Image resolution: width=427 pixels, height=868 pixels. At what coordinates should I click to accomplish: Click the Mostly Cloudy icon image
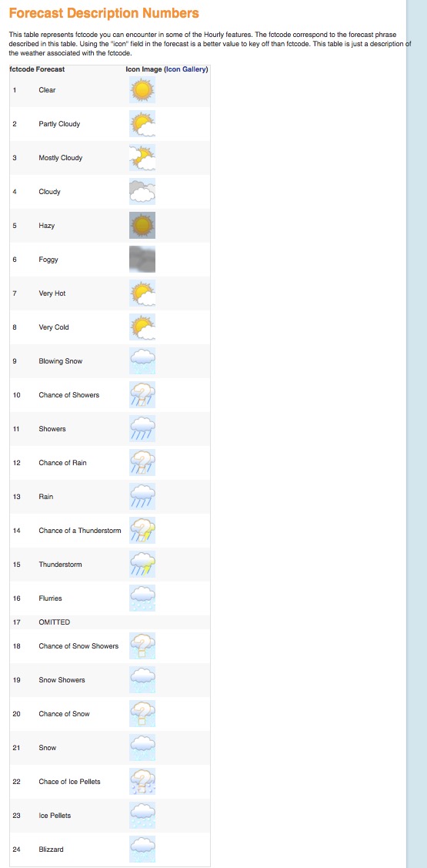(x=142, y=158)
